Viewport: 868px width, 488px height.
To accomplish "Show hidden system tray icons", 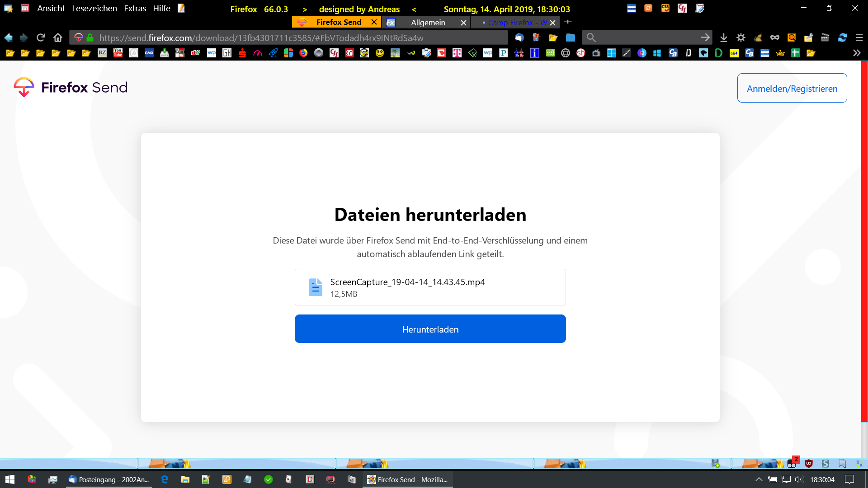I will (x=759, y=479).
